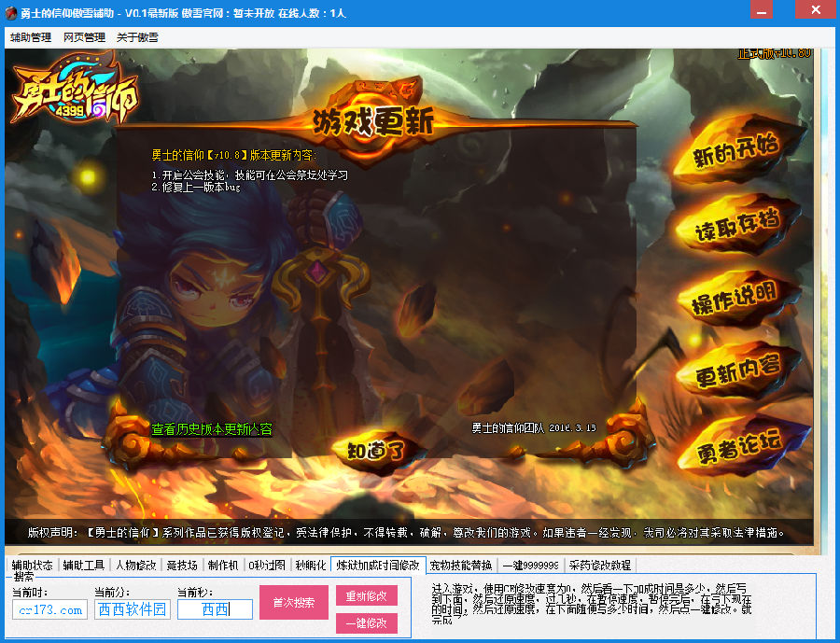
Task: Click the v10.8 版本更新内容 heading
Action: tap(233, 156)
